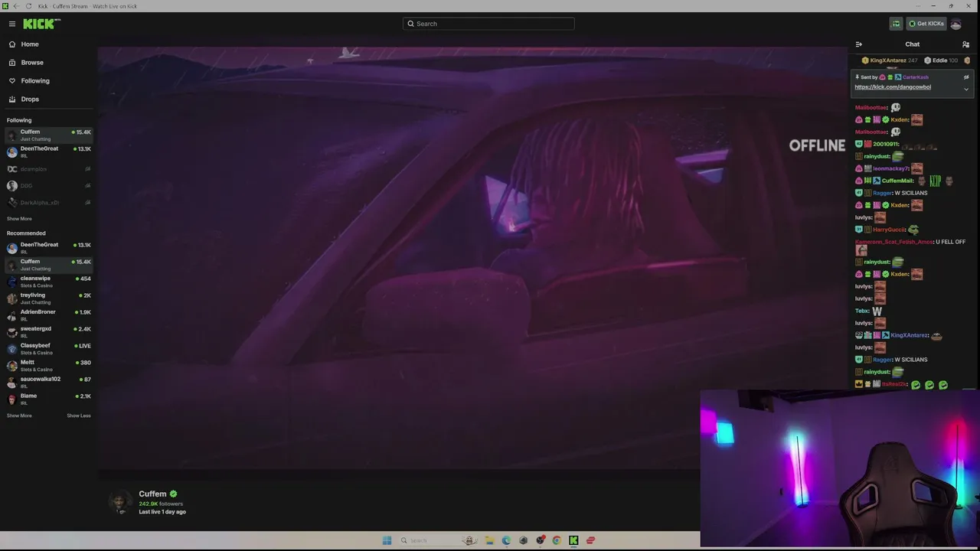The height and width of the screenshot is (551, 980).
Task: Open Cuffem in Recommended list
Action: (47, 265)
